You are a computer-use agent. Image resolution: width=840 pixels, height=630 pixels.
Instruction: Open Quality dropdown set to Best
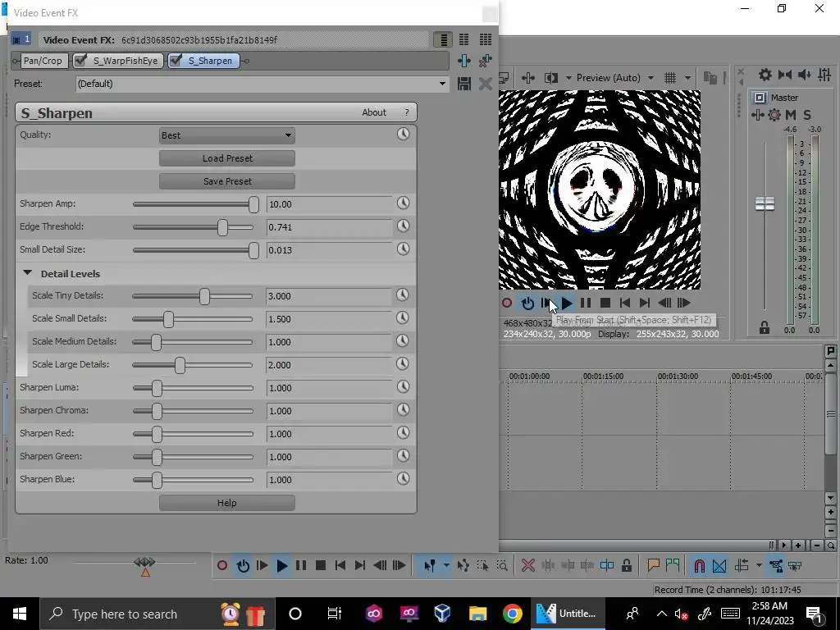227,135
